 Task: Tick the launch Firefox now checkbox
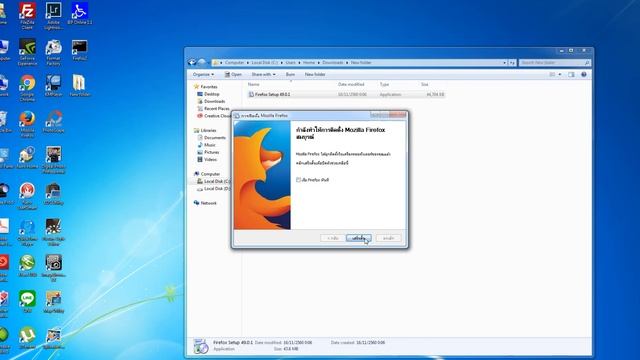tap(298, 180)
